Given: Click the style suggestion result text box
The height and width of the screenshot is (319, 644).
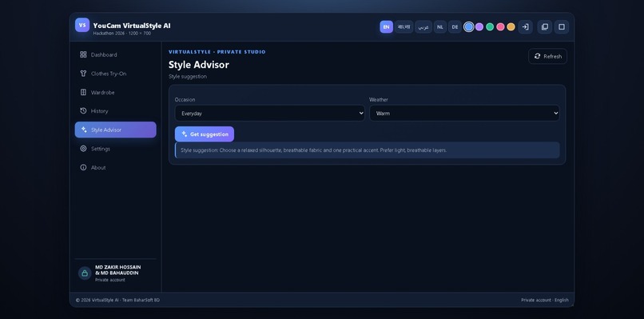Looking at the screenshot, I should coord(368,150).
